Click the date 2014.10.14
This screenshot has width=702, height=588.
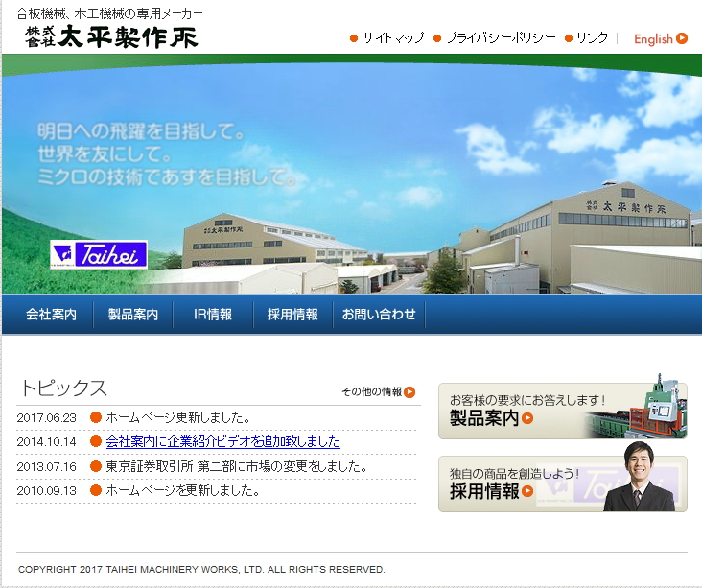point(47,442)
